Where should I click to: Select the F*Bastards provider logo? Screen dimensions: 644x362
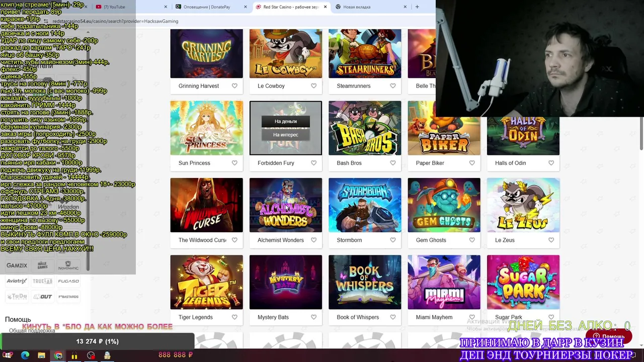(68, 297)
